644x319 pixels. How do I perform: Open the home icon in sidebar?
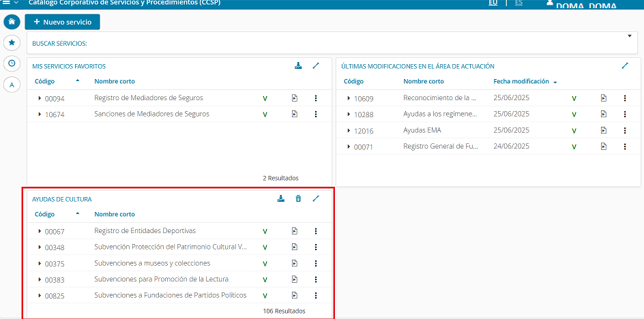click(x=12, y=22)
